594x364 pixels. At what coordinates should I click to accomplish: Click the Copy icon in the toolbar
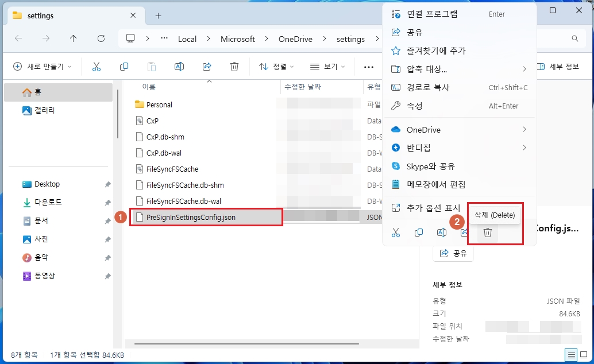[124, 67]
